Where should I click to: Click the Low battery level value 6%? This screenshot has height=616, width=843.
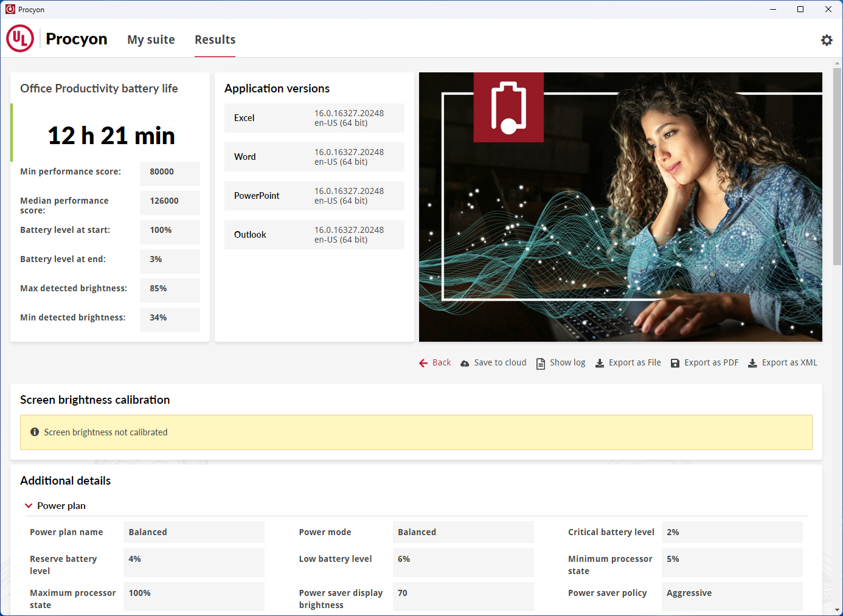[x=463, y=562]
